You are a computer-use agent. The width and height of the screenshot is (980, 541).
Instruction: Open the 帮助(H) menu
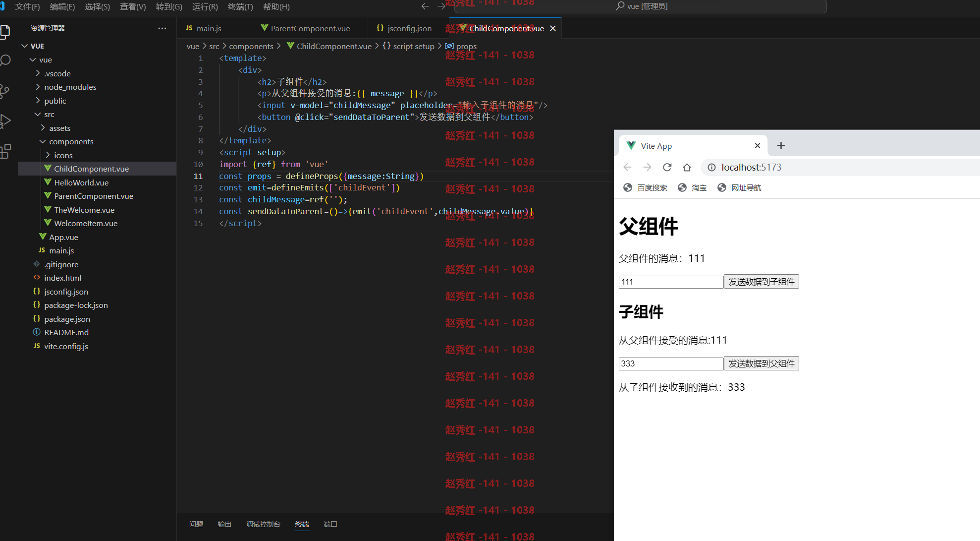[x=276, y=6]
